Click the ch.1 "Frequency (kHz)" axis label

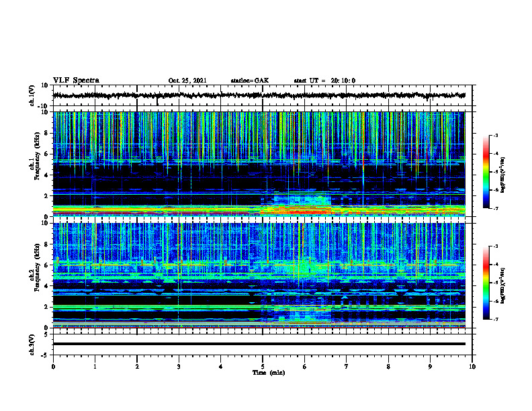pyautogui.click(x=38, y=156)
